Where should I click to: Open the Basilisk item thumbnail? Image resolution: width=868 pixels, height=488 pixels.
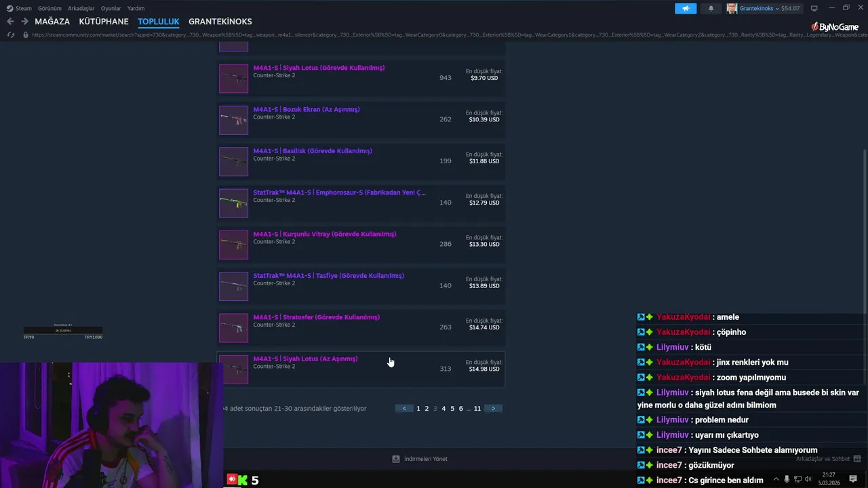click(x=233, y=162)
